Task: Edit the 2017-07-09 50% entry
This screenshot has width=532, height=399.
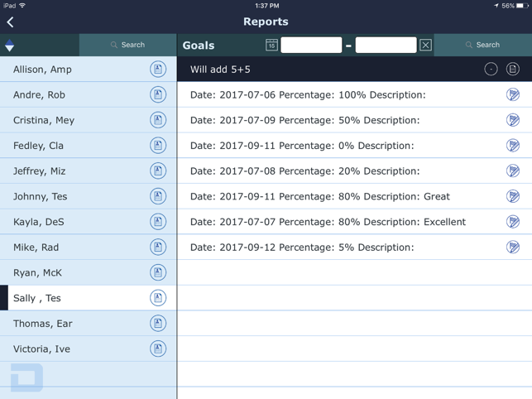Action: click(x=513, y=120)
